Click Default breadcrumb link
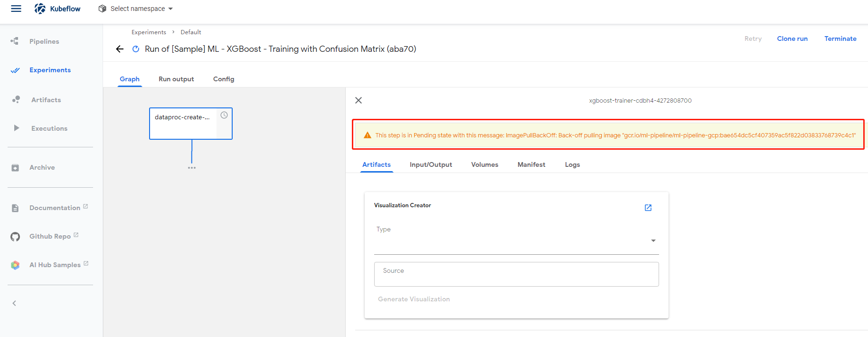The image size is (868, 337). pyautogui.click(x=191, y=32)
